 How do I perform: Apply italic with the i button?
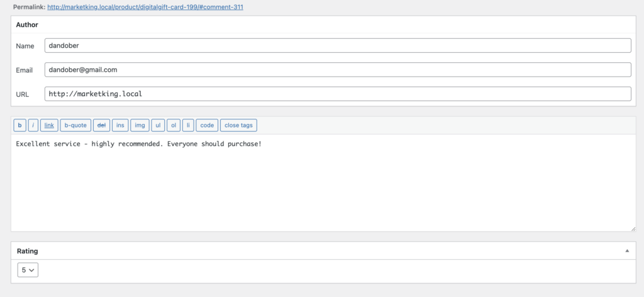click(33, 125)
